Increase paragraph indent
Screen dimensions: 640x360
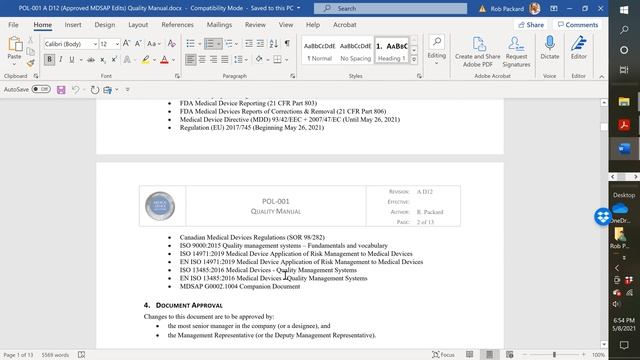click(260, 44)
